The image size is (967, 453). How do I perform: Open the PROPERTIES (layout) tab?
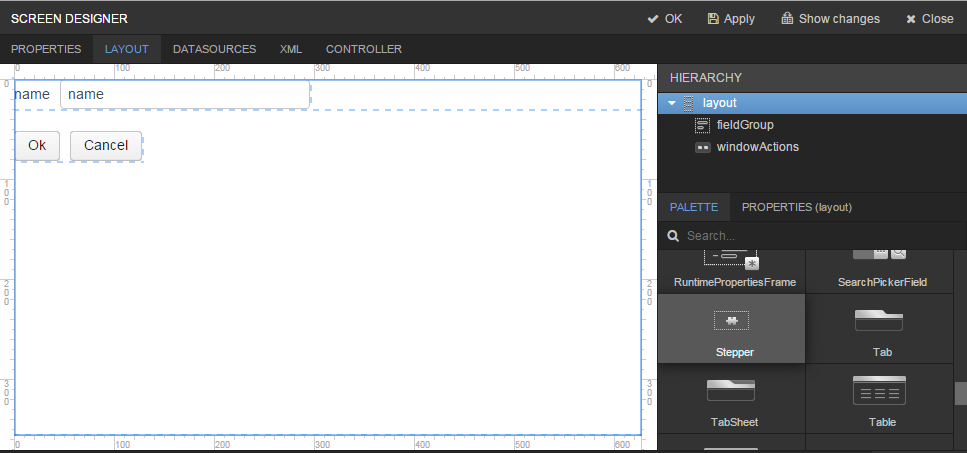coord(797,207)
